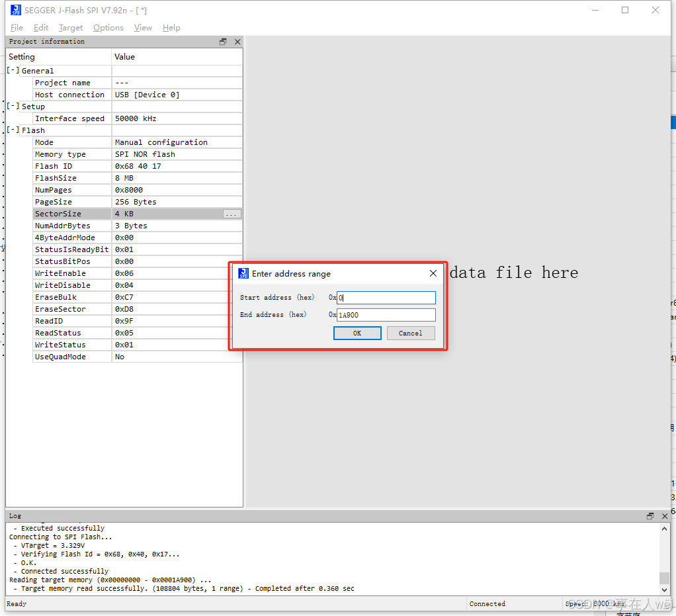Image resolution: width=676 pixels, height=616 pixels.
Task: Click the 'Manual configuration' value cell
Action: (x=177, y=142)
